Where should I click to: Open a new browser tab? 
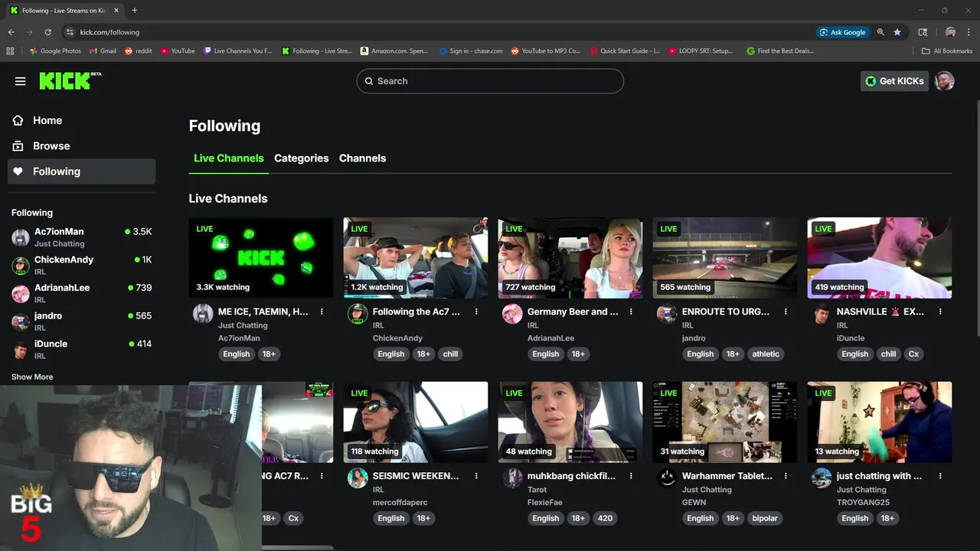pyautogui.click(x=134, y=11)
